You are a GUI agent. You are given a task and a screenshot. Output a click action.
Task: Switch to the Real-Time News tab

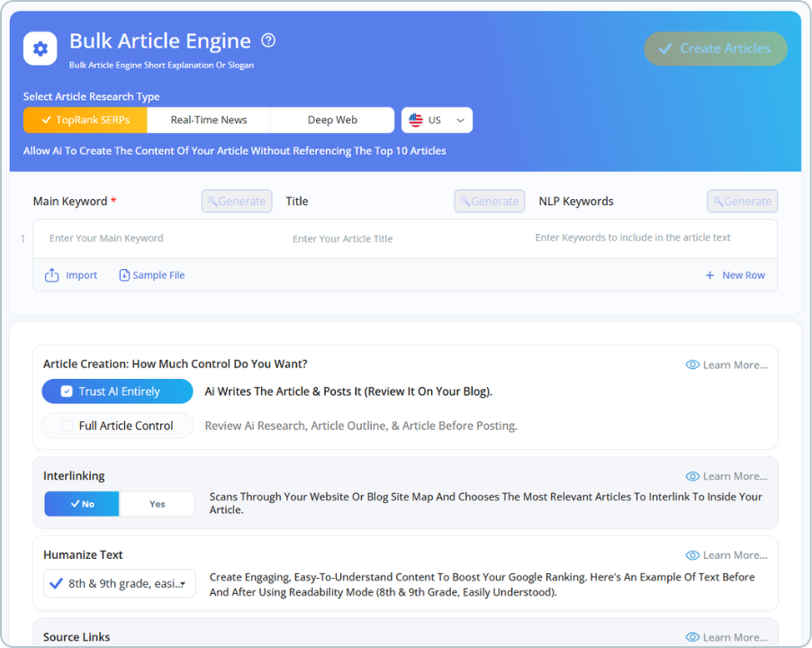[209, 119]
